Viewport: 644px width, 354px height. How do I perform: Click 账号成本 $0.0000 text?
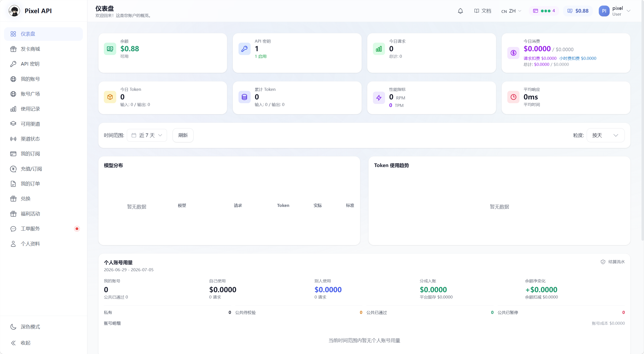tap(608, 323)
